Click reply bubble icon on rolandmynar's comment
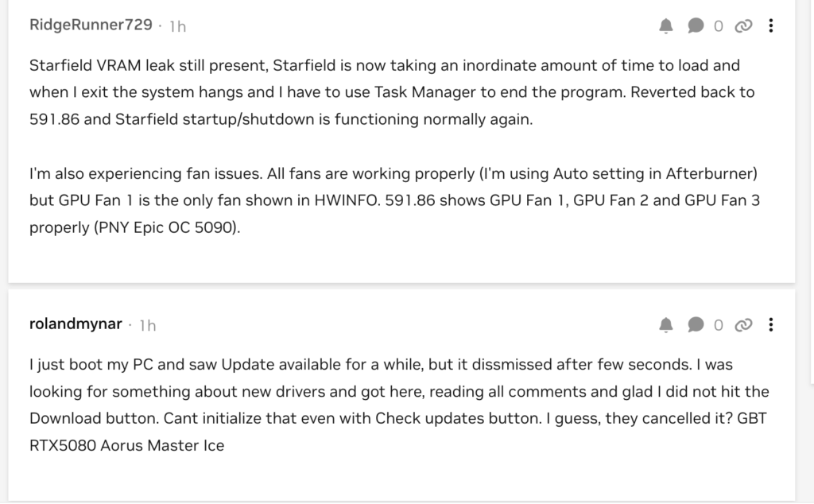 [x=696, y=324]
